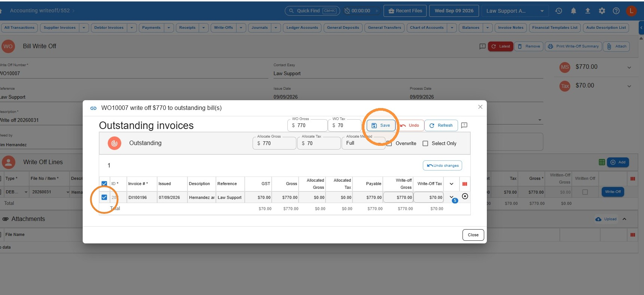Click the red columns icon in invoices table header

465,184
